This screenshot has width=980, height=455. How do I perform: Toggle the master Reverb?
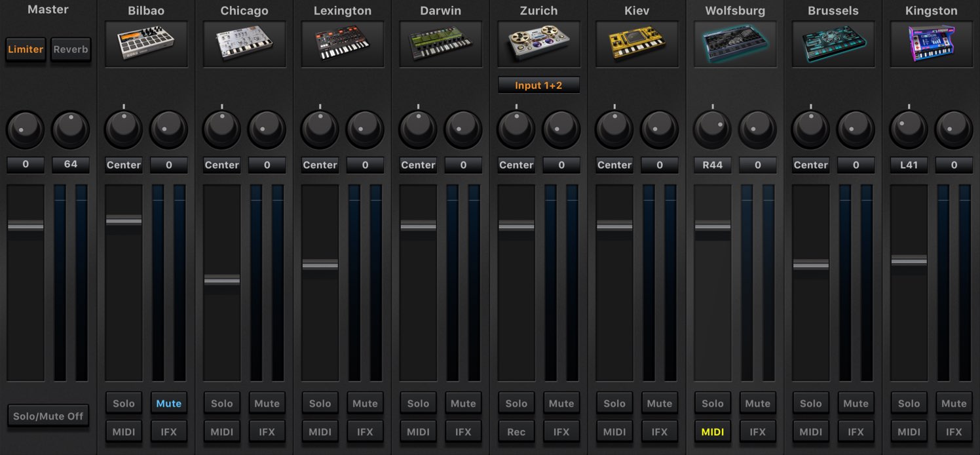(71, 49)
